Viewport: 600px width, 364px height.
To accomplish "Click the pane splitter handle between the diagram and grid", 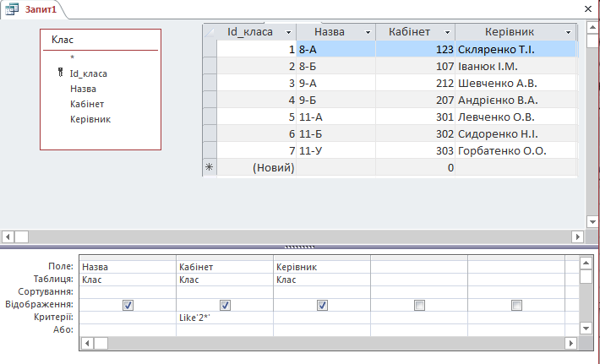I will [299, 247].
